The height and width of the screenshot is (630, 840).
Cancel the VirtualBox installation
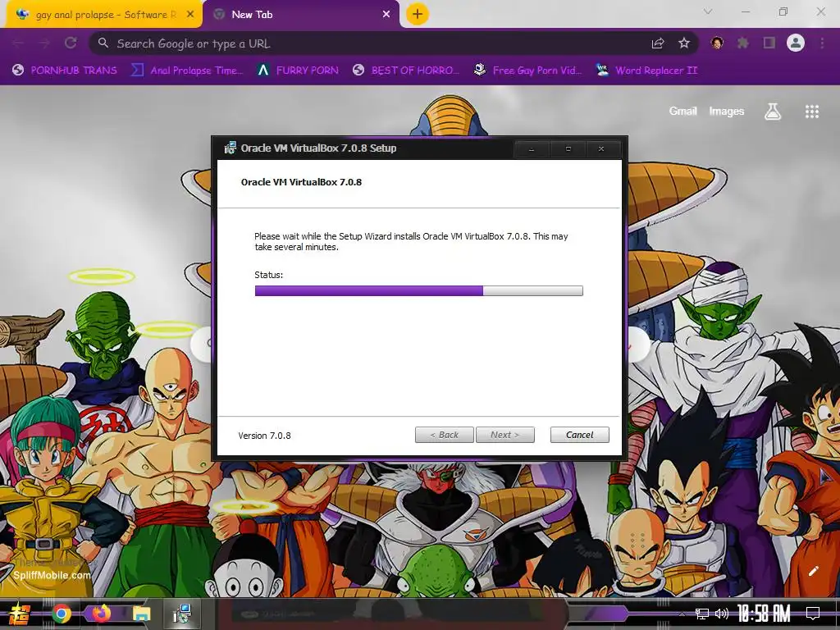point(579,435)
